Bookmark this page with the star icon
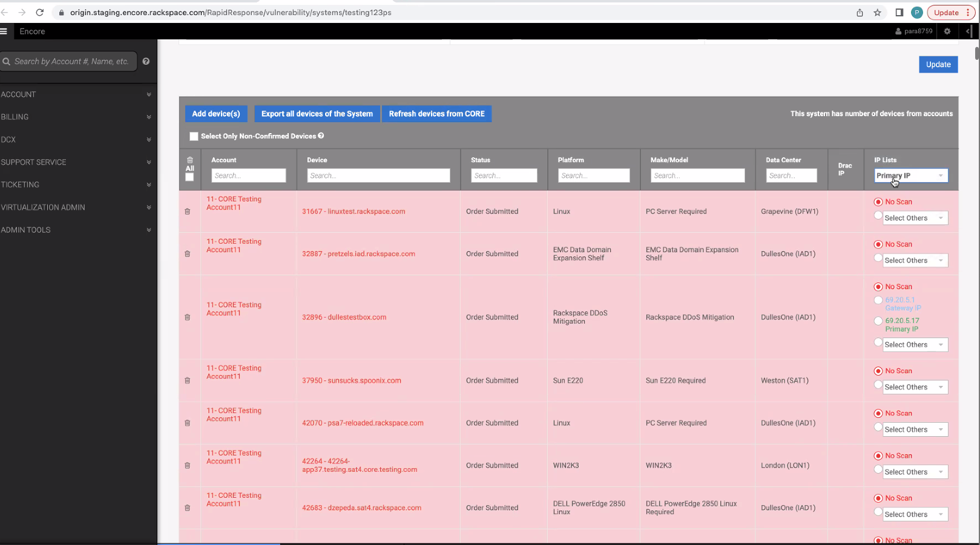 coord(877,13)
